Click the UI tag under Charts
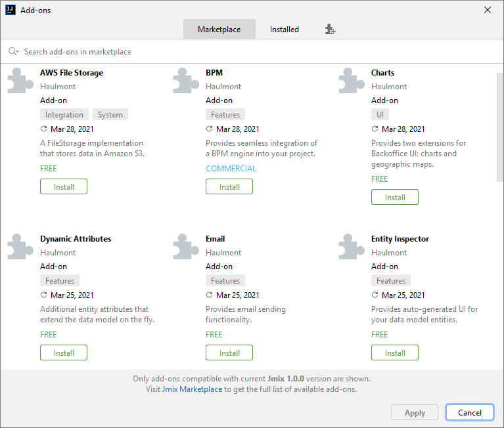Screen dimensions: 504x428 point(380,115)
